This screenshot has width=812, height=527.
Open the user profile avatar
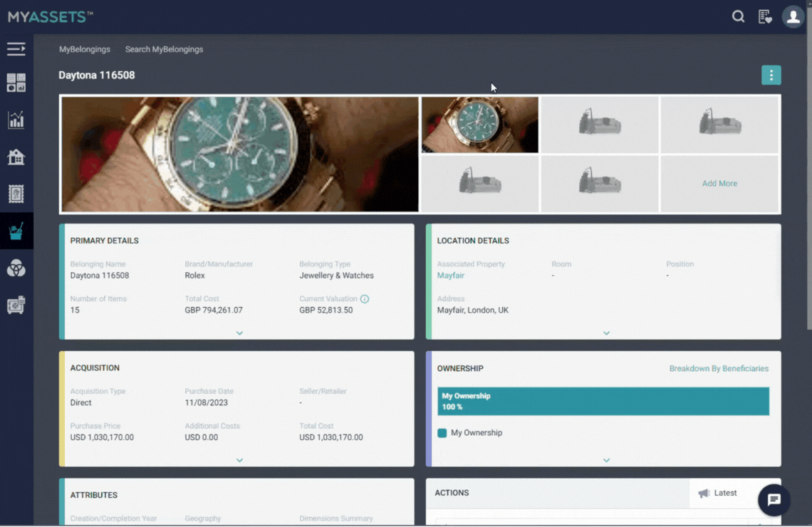tap(793, 16)
